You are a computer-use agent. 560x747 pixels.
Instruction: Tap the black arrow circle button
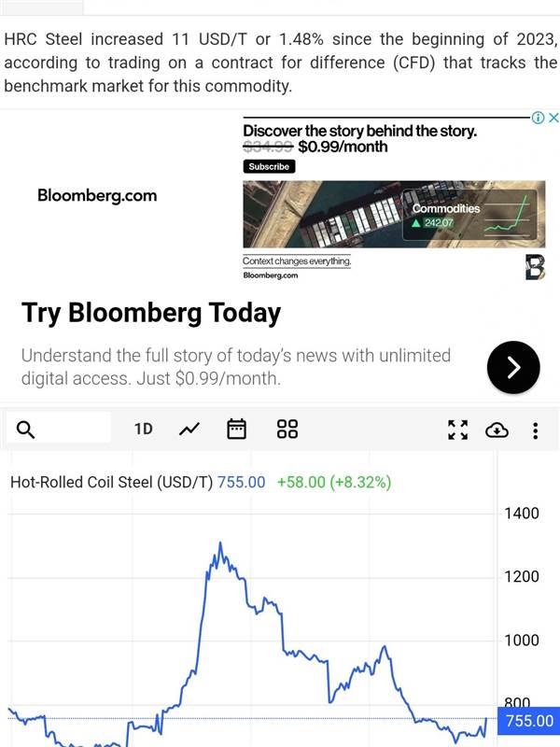click(513, 367)
